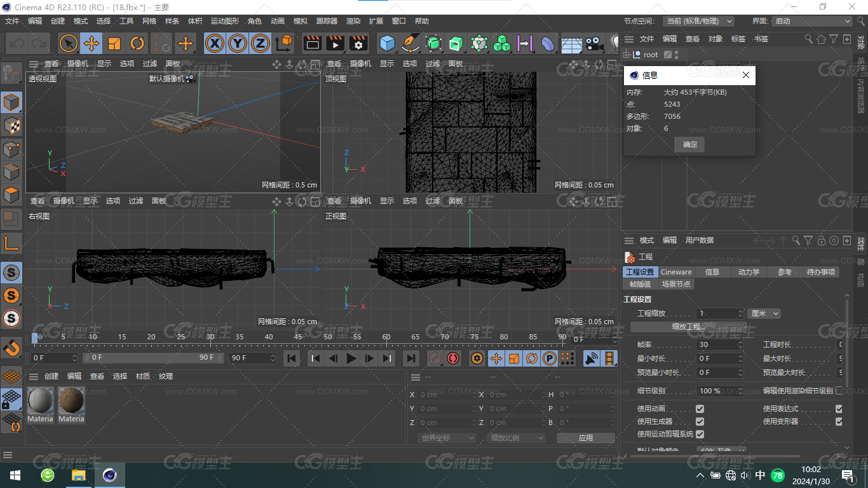The width and height of the screenshot is (868, 488).
Task: Switch to points mode in left sidebar
Action: tap(11, 149)
